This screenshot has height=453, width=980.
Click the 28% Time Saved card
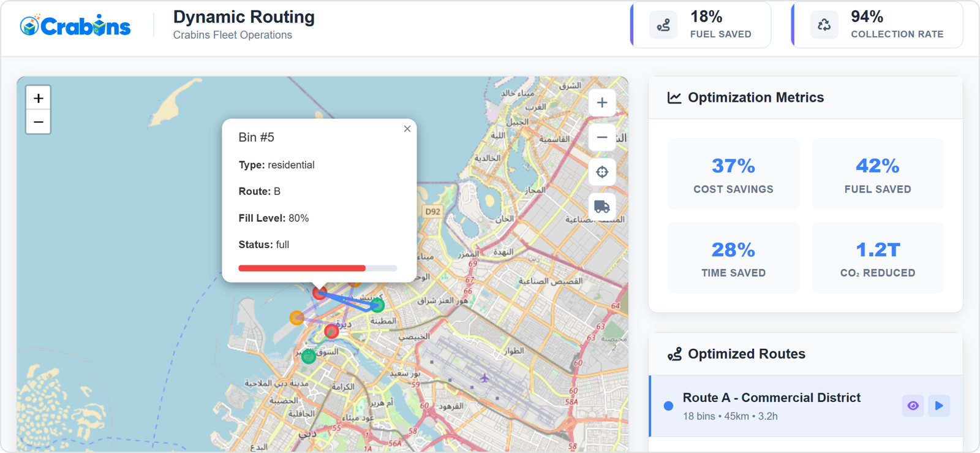click(733, 258)
